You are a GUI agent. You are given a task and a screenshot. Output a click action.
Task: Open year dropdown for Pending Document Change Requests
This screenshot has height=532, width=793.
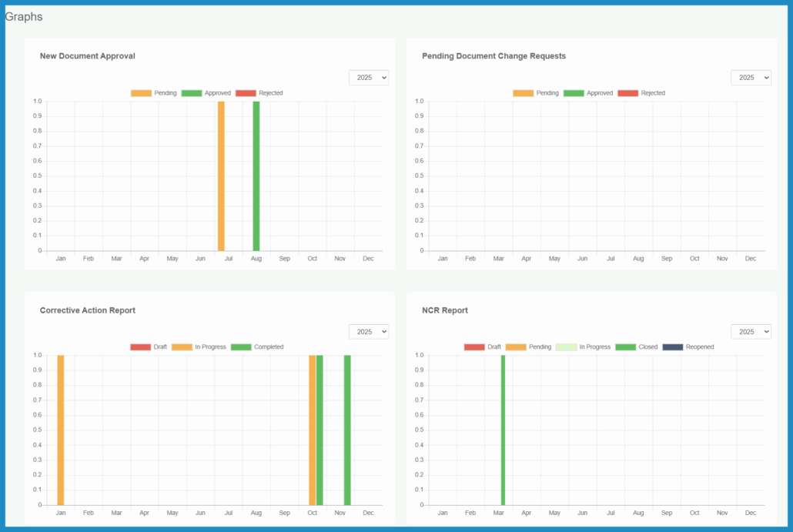(751, 78)
